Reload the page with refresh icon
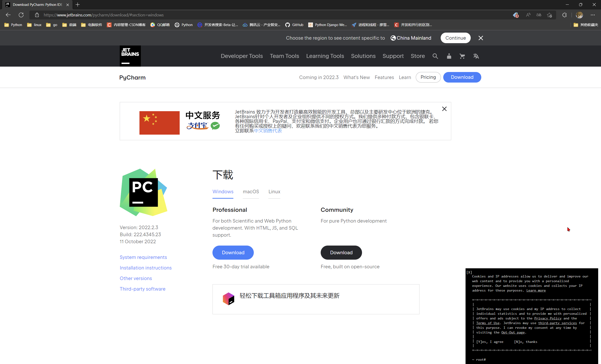The width and height of the screenshot is (601, 364). [21, 15]
